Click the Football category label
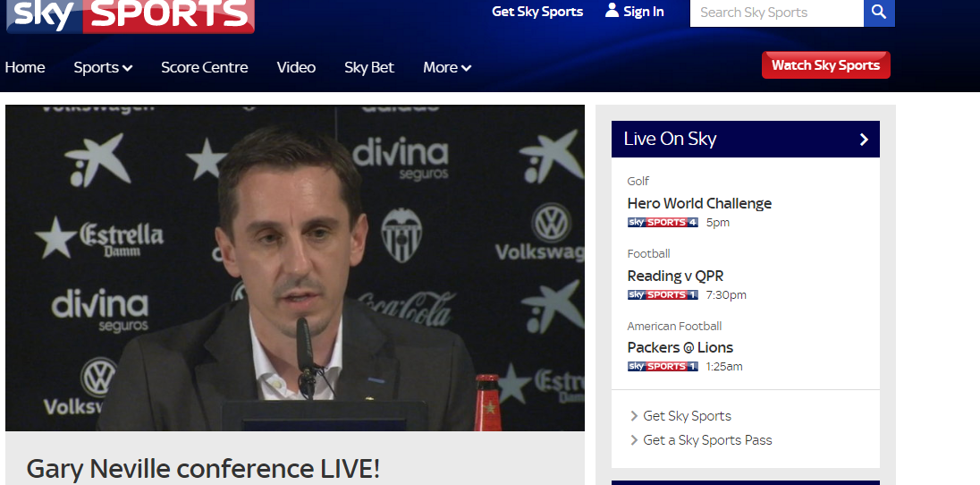Screen dimensions: 980x485 (649, 253)
